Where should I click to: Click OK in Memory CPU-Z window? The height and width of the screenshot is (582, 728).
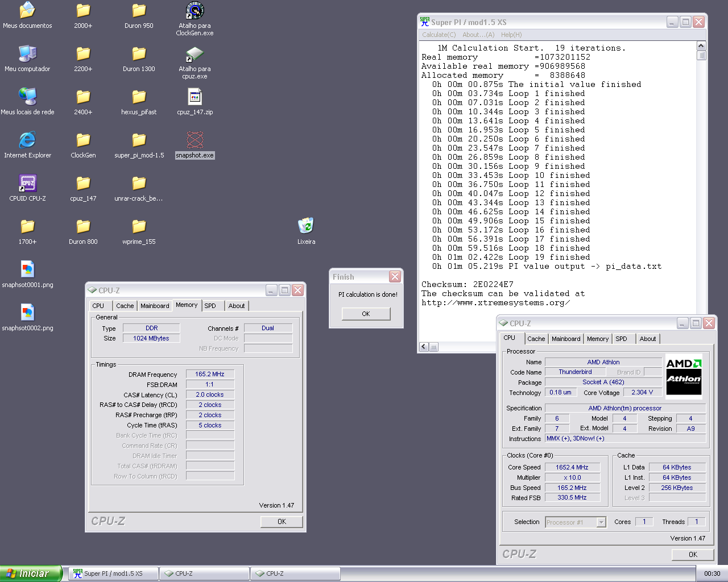tap(282, 522)
